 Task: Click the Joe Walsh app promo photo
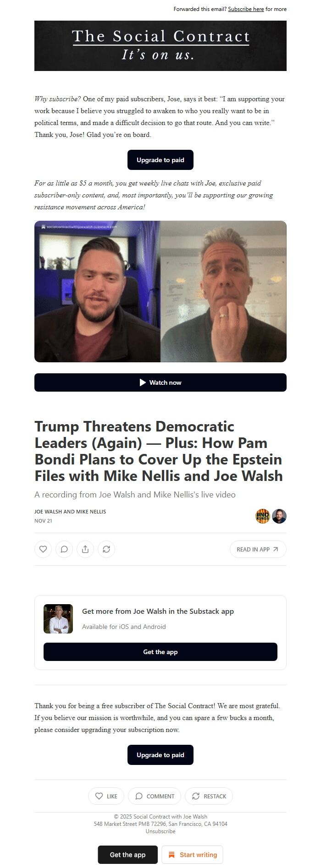pyautogui.click(x=58, y=619)
